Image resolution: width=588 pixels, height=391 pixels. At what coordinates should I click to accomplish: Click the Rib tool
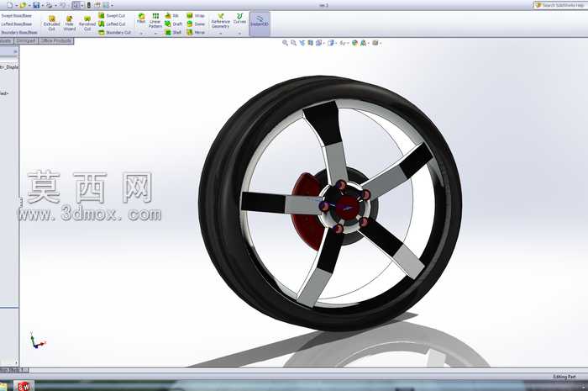pos(171,16)
